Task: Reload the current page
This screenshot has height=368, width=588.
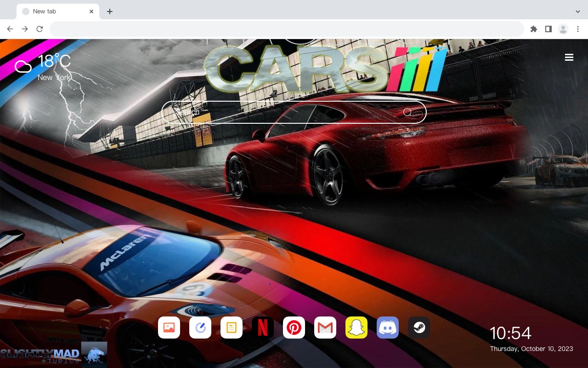Action: 40,29
